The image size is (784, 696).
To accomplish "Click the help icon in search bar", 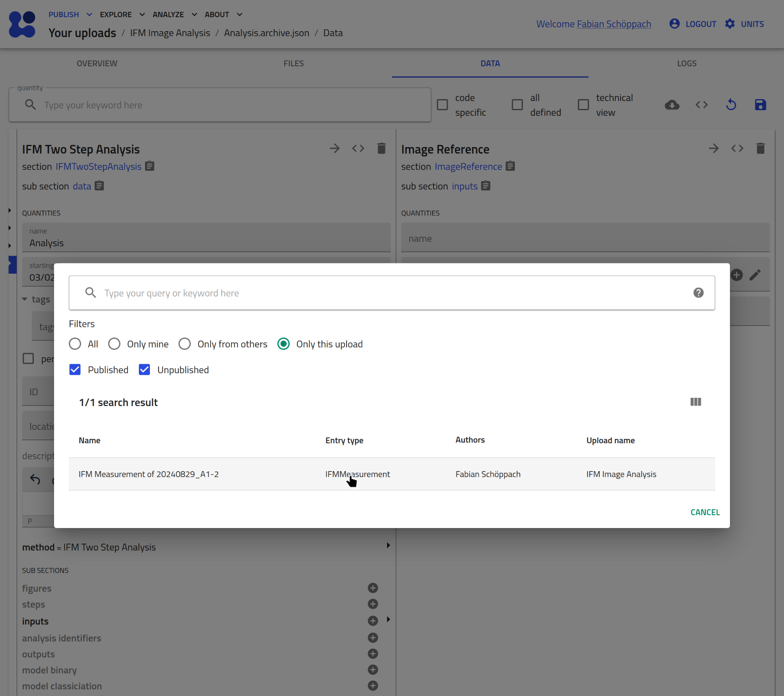I will click(x=698, y=292).
